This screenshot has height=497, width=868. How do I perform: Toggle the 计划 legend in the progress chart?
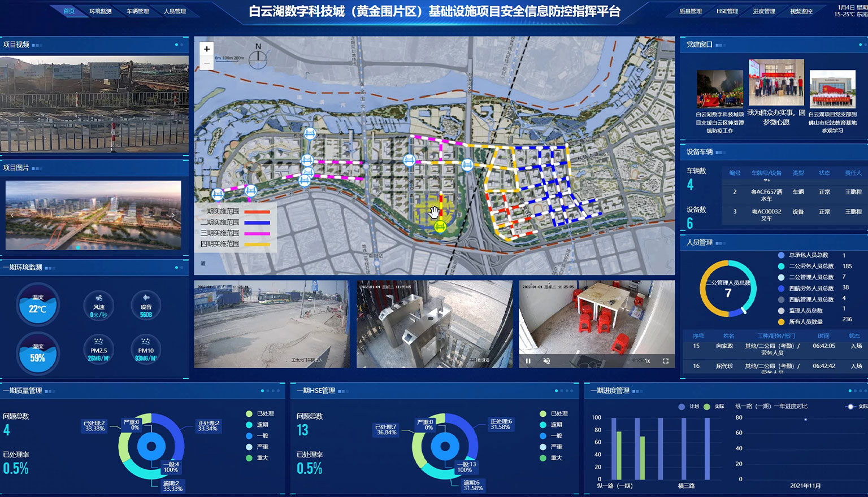click(689, 407)
